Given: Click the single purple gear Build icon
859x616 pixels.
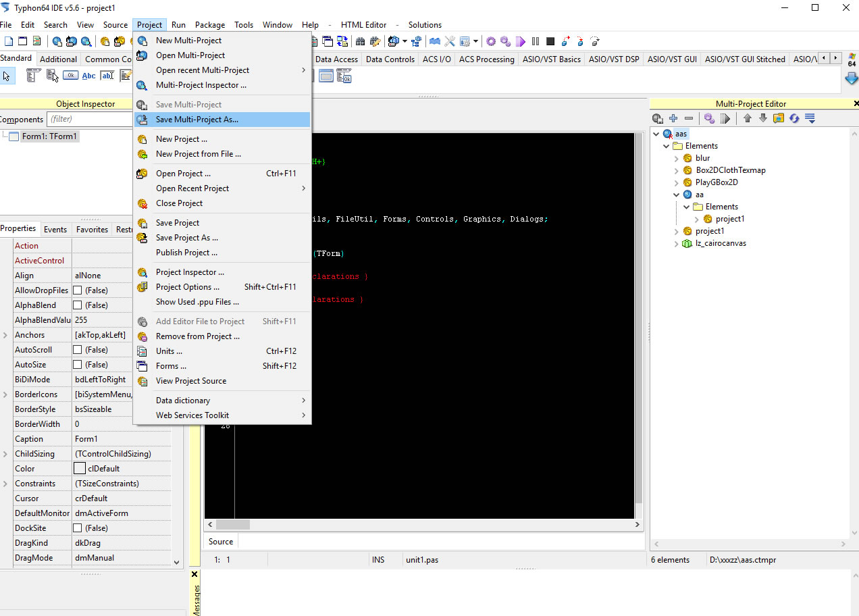Looking at the screenshot, I should 491,42.
